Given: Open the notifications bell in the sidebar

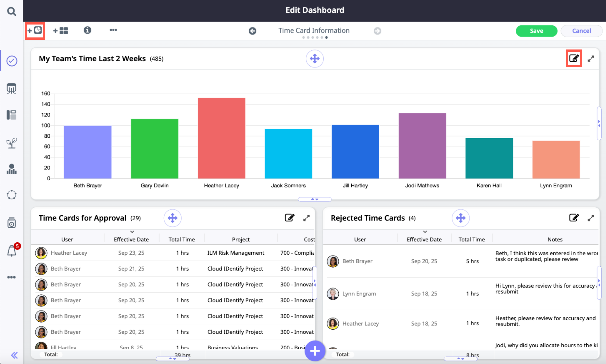Looking at the screenshot, I should coord(12,251).
